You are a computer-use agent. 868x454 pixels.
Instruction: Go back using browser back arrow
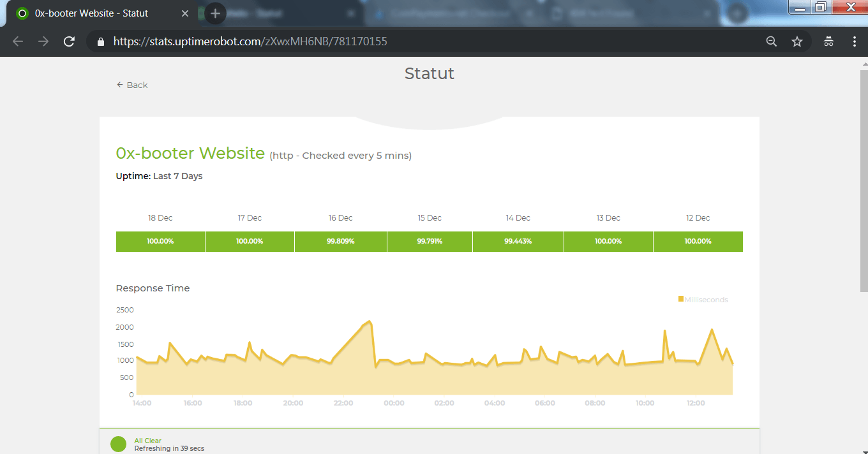pos(18,41)
